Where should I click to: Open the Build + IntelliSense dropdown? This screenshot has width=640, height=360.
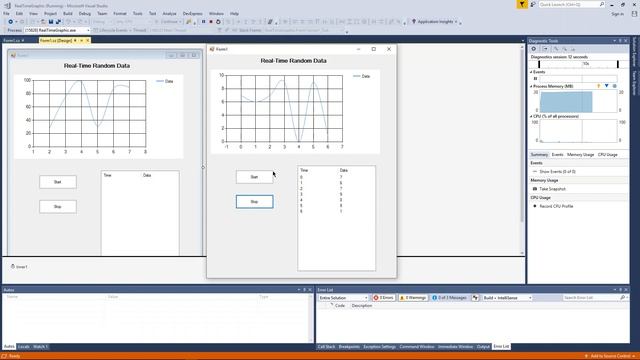pyautogui.click(x=507, y=298)
